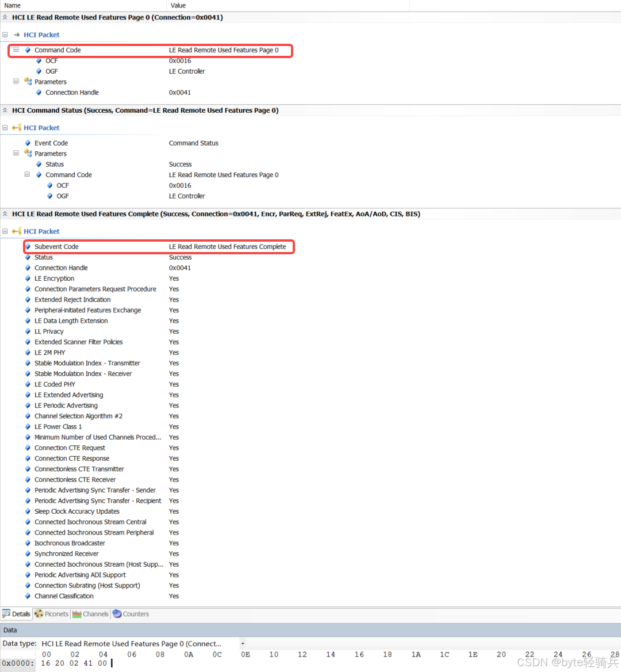621x672 pixels.
Task: Click the Parameters group icon in first packet
Action: click(x=28, y=82)
